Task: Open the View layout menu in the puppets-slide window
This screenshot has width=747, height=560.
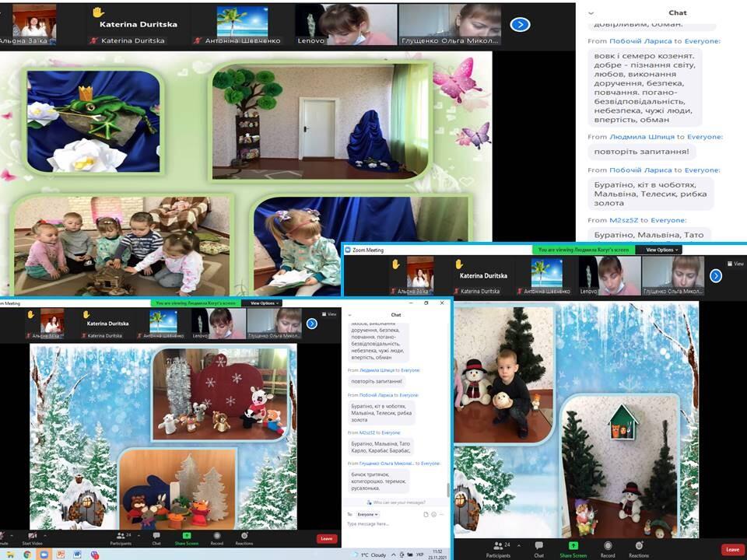Action: 329,314
